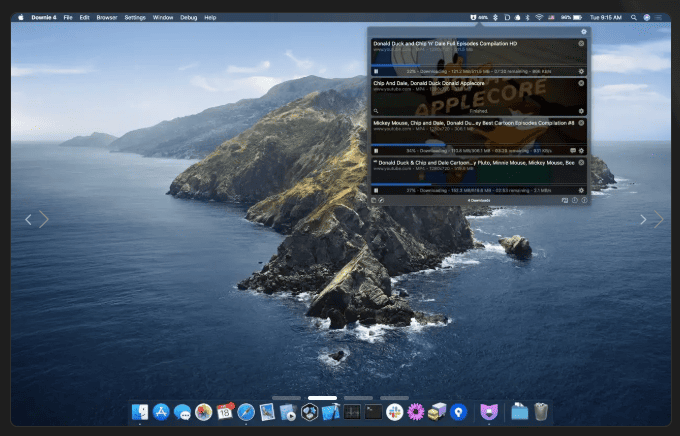Open gear options for 'Best Cartoon Episodes Compilation #8'
680x436 pixels.
(x=581, y=151)
